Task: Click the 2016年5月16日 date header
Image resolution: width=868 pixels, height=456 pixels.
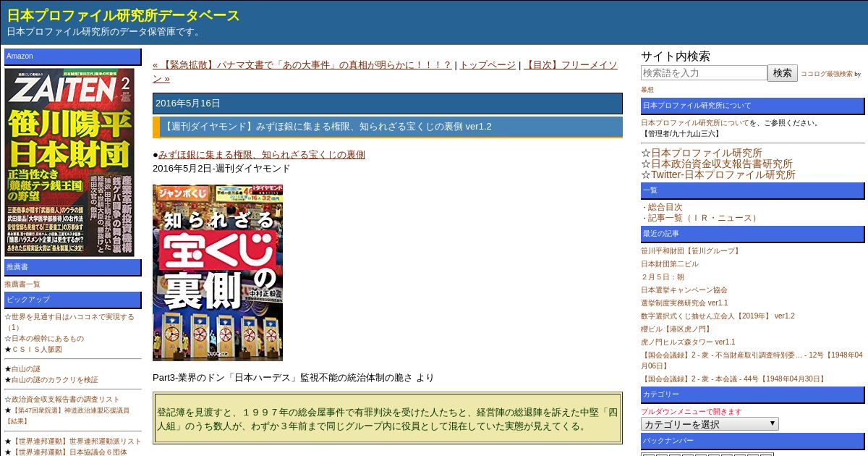Action: [x=388, y=104]
